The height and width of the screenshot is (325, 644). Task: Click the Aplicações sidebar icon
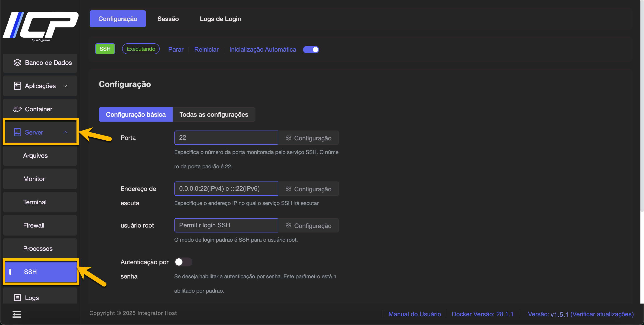click(x=17, y=86)
